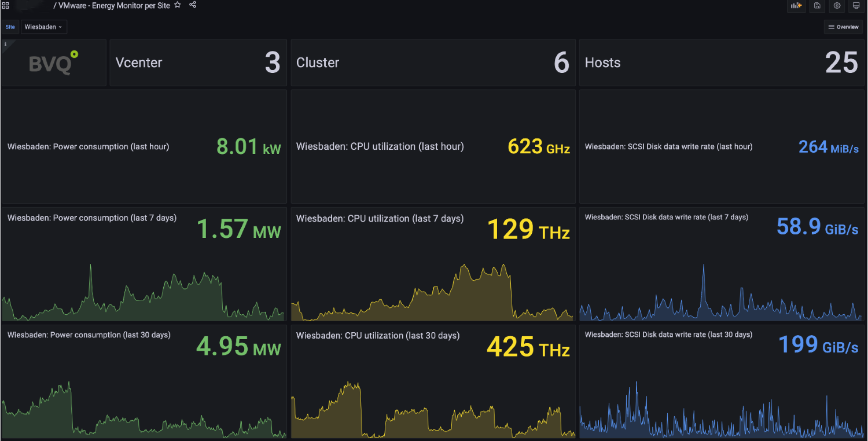Image resolution: width=868 pixels, height=441 pixels.
Task: Click the Site variable label
Action: pos(10,27)
